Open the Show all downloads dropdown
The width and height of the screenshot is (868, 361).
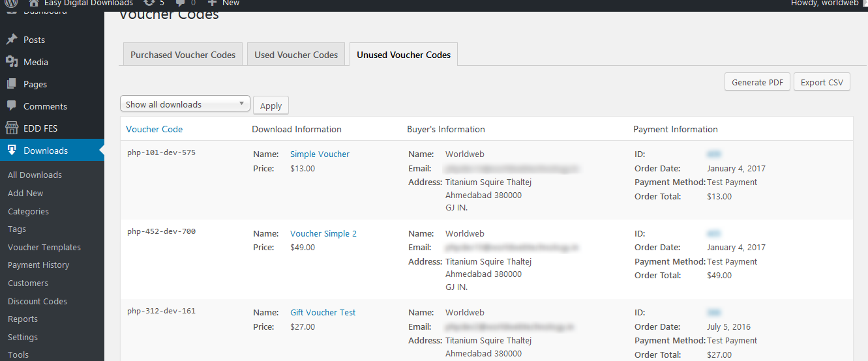pos(185,104)
